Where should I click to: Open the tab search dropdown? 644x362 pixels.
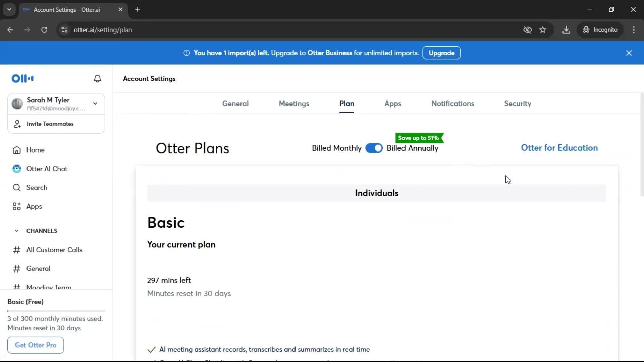tap(9, 9)
